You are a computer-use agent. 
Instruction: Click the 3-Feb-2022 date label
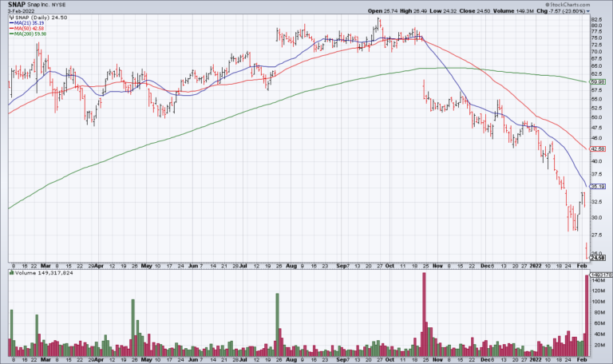pyautogui.click(x=21, y=11)
